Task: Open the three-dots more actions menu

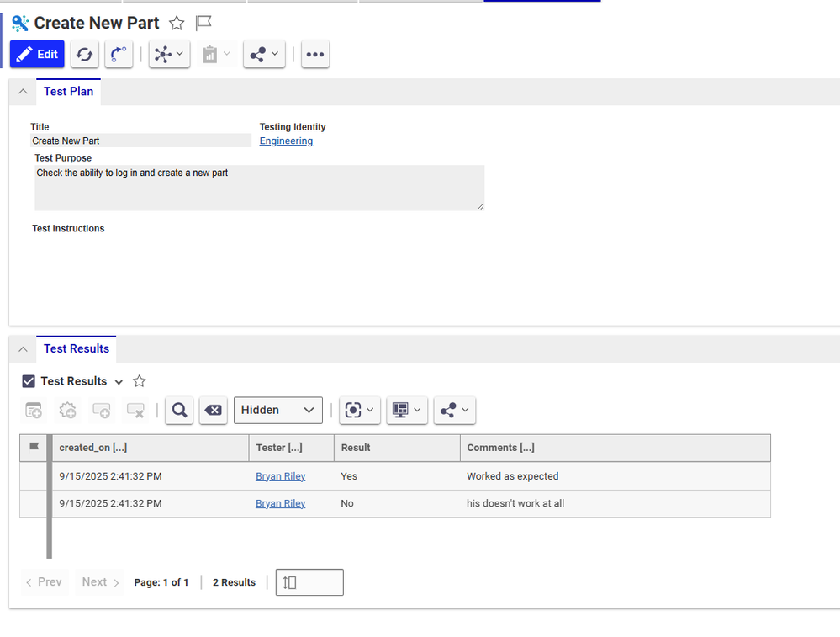Action: [x=314, y=54]
